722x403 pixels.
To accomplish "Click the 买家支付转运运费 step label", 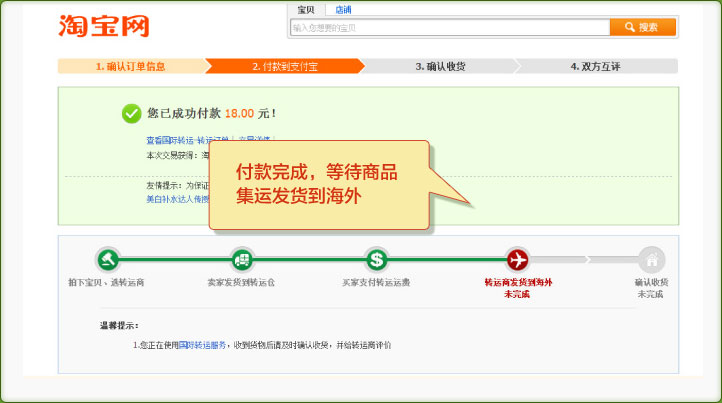I will pyautogui.click(x=376, y=282).
